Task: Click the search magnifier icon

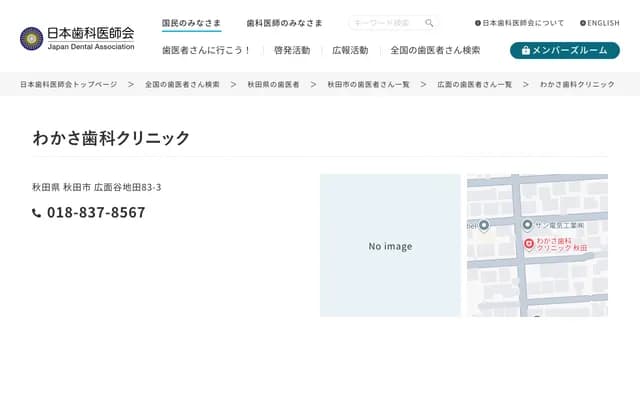Action: [429, 23]
